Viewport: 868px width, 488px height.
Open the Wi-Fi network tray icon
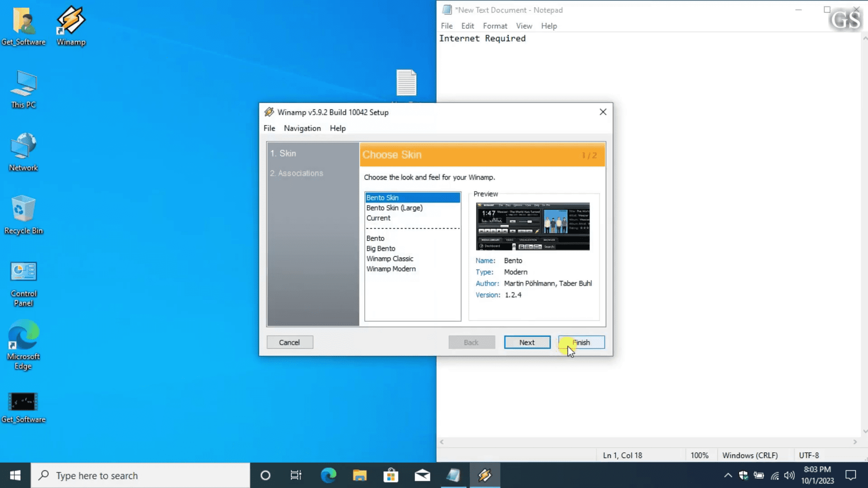pyautogui.click(x=774, y=475)
